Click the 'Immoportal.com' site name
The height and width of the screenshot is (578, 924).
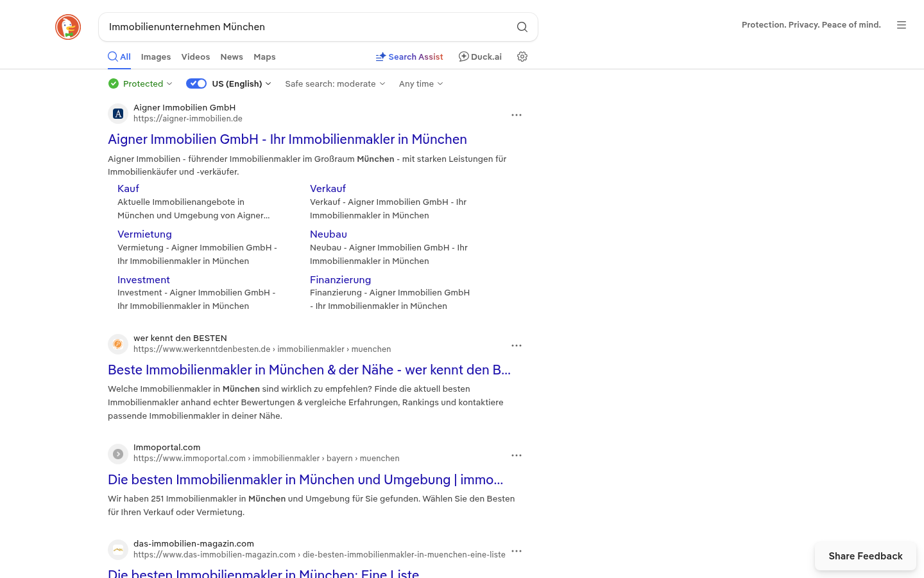(167, 447)
